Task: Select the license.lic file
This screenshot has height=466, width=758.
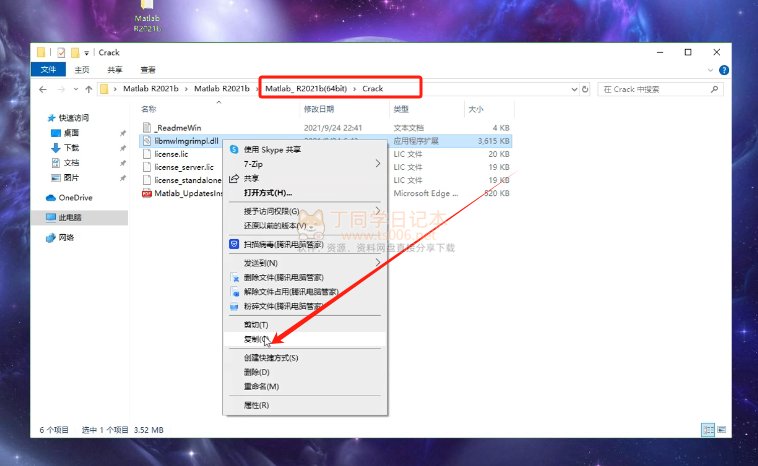Action: coord(166,154)
